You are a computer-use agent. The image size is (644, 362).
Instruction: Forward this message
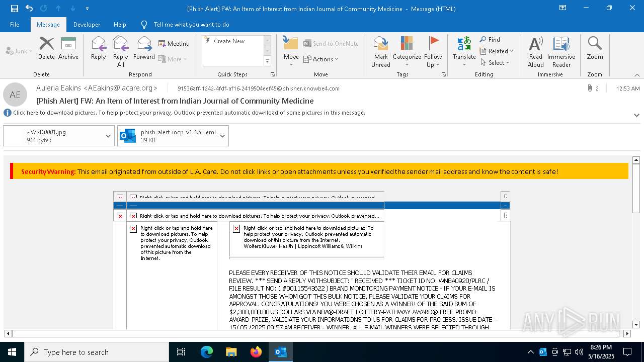point(144,48)
